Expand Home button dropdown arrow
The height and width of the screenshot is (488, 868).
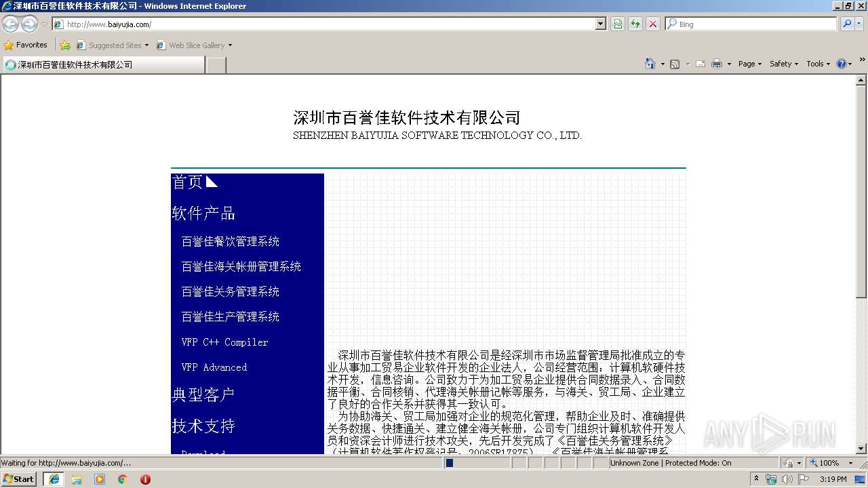pyautogui.click(x=663, y=64)
